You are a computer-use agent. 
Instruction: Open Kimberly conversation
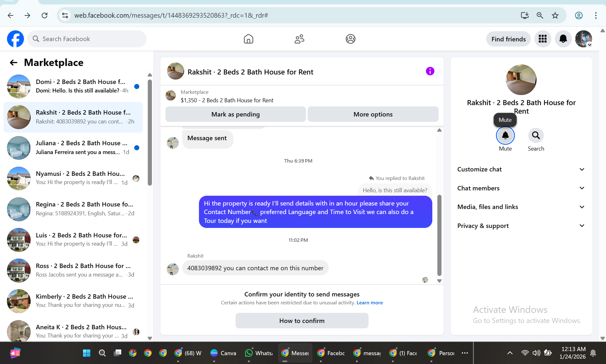coord(73,301)
